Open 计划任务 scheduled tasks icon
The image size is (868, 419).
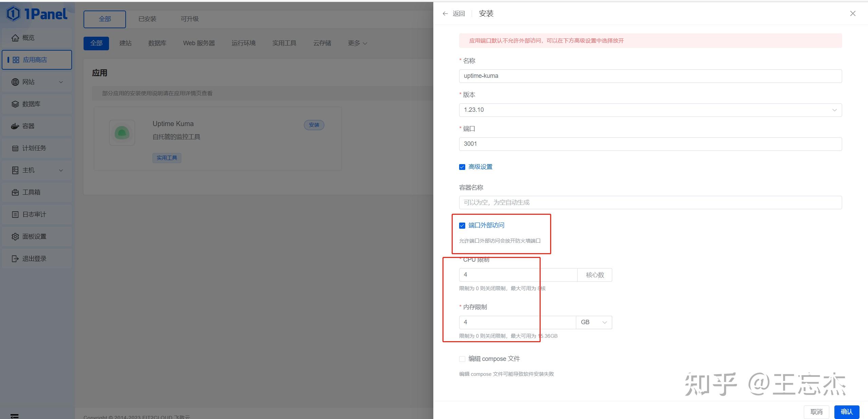[15, 148]
